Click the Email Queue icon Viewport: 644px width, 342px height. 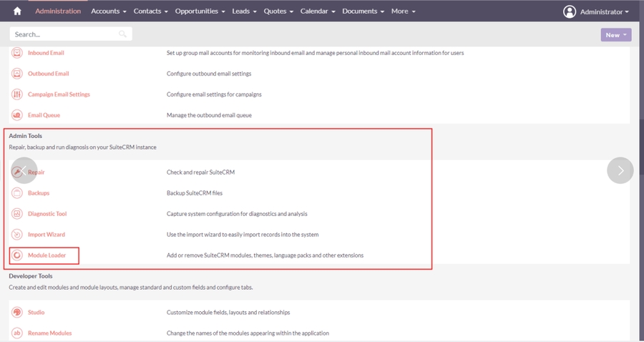pos(17,115)
